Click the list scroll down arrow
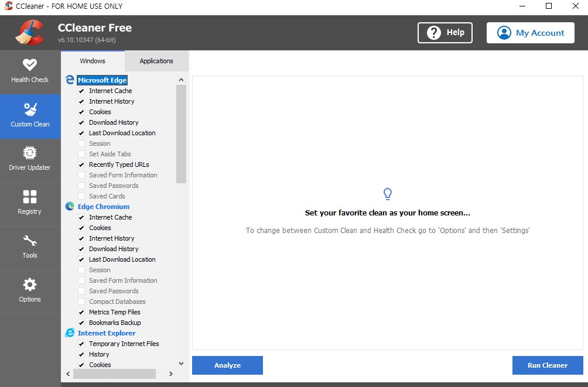Image resolution: width=588 pixels, height=387 pixels. point(181,364)
